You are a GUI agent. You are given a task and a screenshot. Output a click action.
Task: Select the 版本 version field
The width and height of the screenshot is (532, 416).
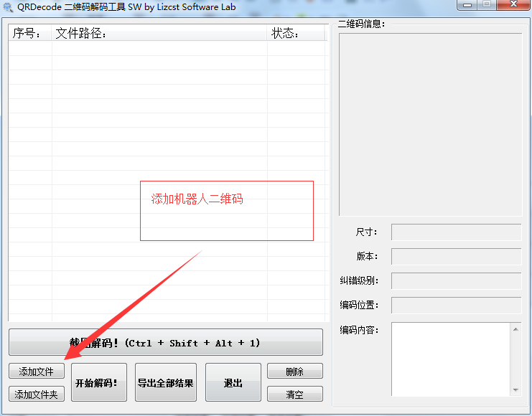tap(456, 257)
